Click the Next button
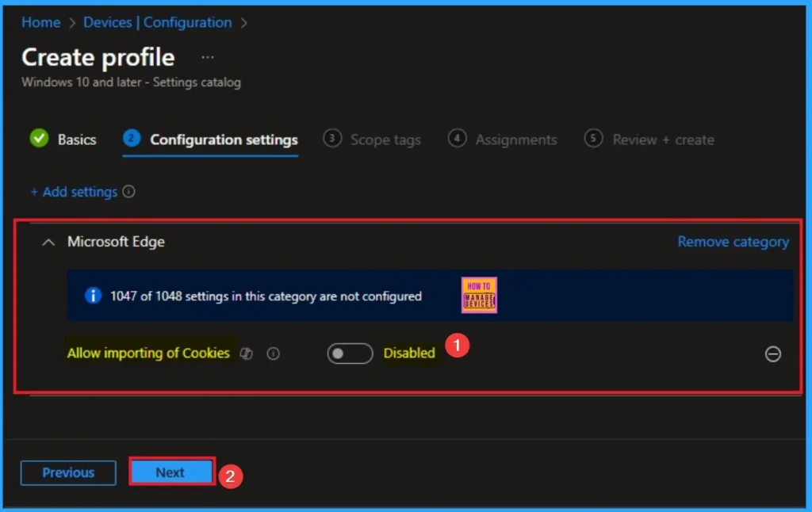812x512 pixels. click(x=171, y=472)
